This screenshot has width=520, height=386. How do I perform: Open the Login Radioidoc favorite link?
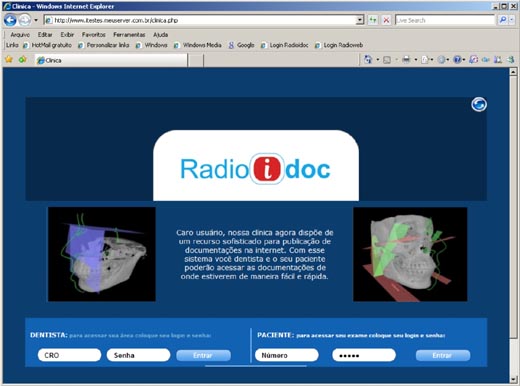click(x=285, y=45)
